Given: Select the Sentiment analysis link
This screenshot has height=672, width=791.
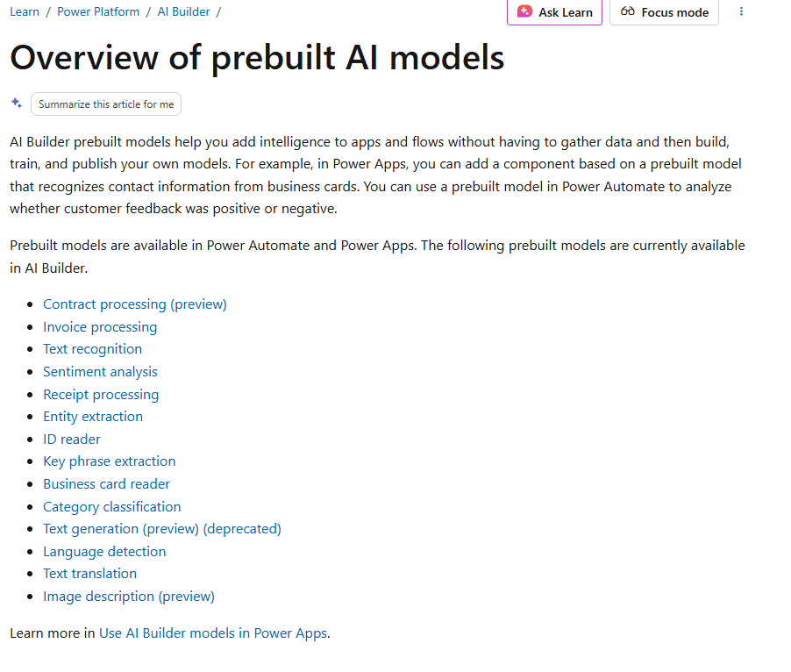Looking at the screenshot, I should 100,371.
